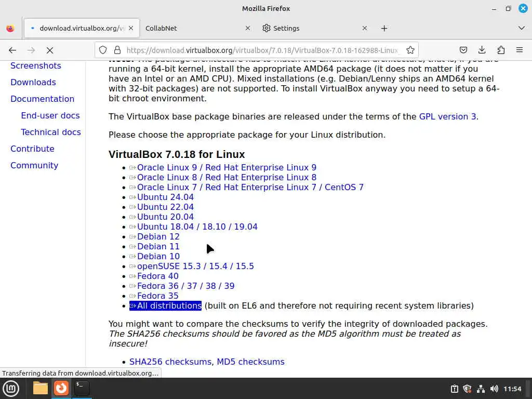Open the Terminal from the taskbar
Viewport: 532px width, 399px height.
pyautogui.click(x=82, y=388)
